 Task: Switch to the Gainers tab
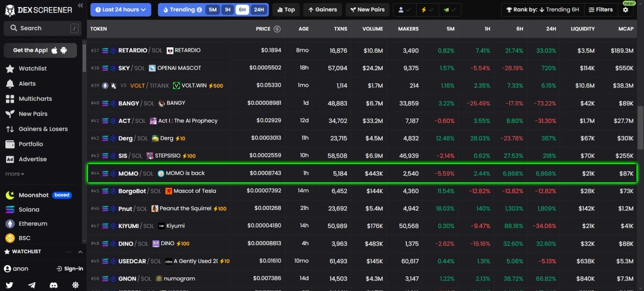click(x=323, y=10)
